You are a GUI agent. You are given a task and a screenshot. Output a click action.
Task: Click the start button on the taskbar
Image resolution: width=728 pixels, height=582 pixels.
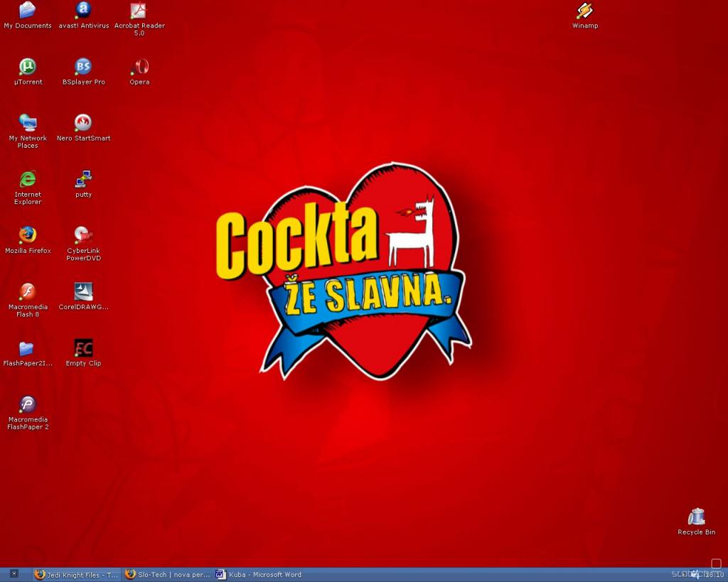14,574
